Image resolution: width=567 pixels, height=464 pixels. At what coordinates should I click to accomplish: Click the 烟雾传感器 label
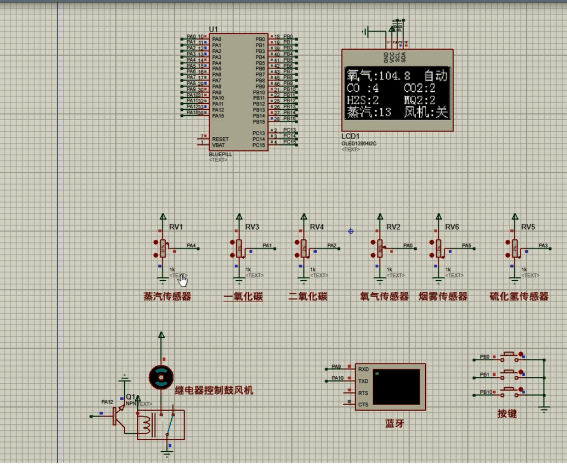[x=443, y=297]
